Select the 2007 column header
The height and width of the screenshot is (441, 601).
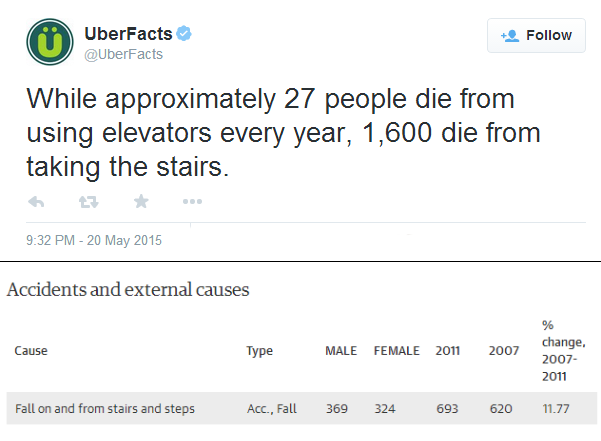coord(504,351)
